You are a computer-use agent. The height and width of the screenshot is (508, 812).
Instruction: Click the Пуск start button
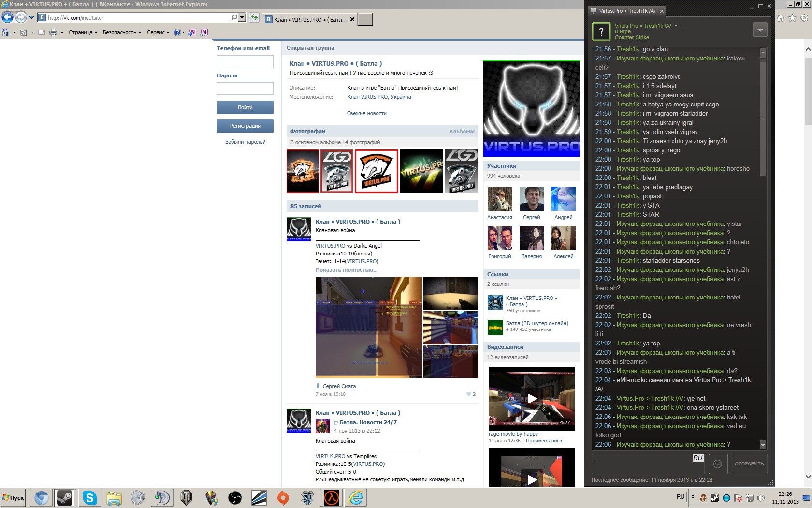pos(13,498)
